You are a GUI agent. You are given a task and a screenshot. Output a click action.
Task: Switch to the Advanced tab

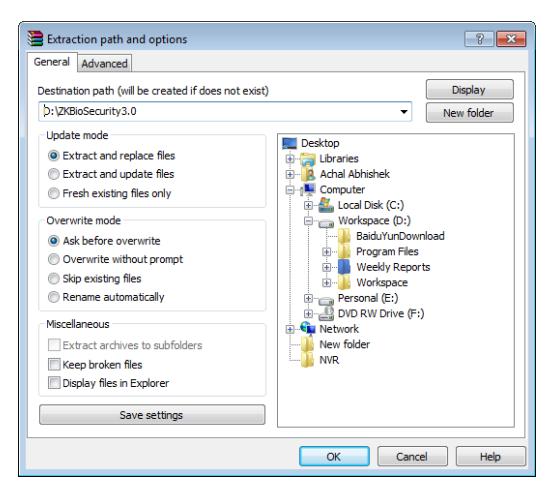[104, 63]
